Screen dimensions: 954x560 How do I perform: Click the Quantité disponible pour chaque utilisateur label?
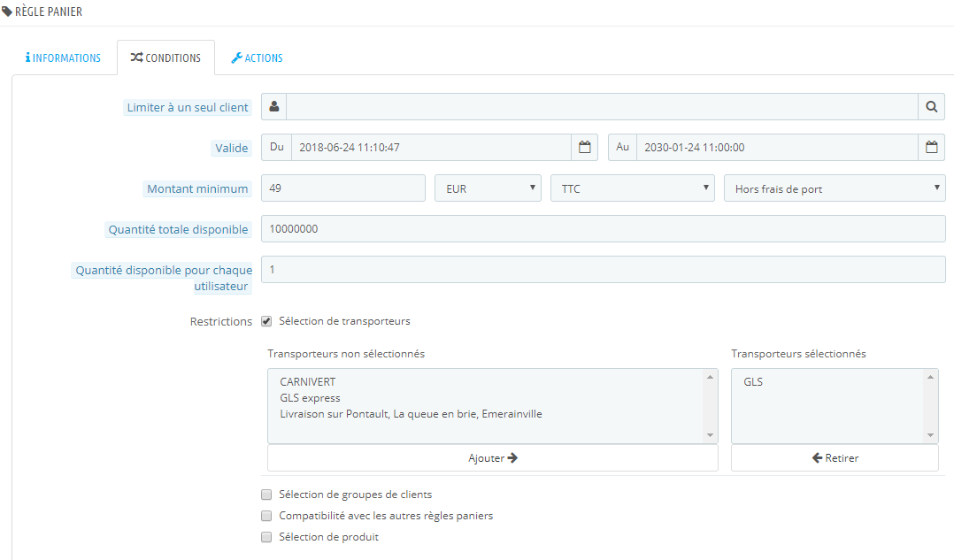pos(163,278)
